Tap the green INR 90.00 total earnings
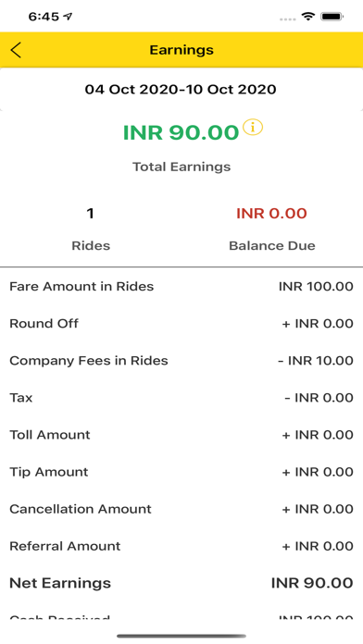Viewport: 363px width, 644px height. pos(181,132)
